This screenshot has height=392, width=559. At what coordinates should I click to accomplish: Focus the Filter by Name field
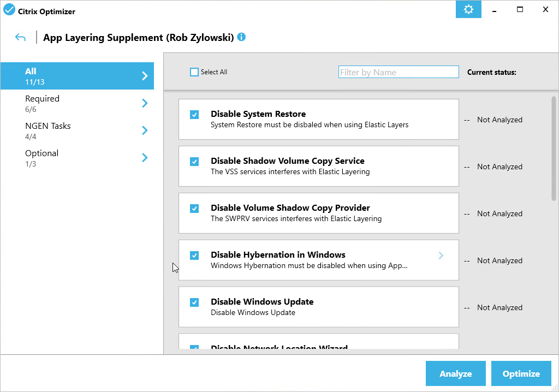[x=399, y=72]
